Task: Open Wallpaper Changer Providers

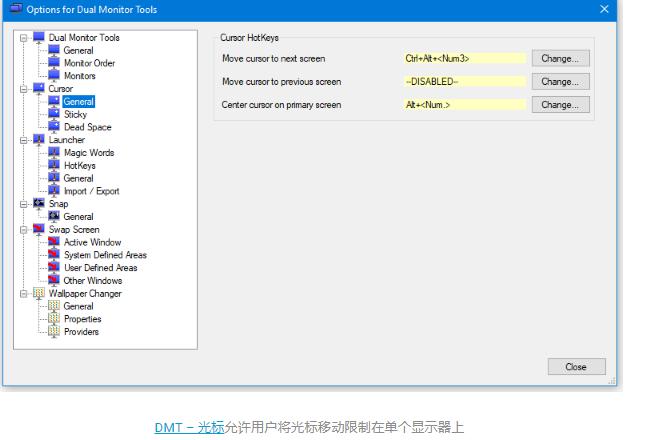Action: click(x=81, y=332)
